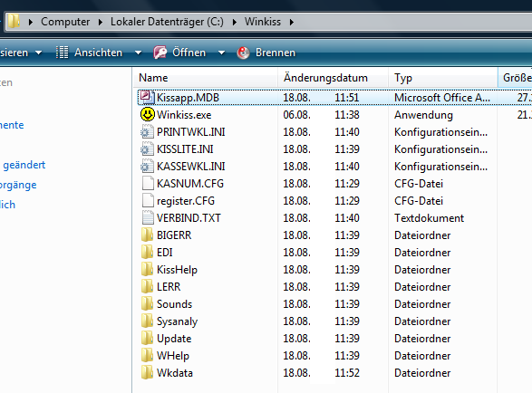Open the Organisieren dropdown arrow
The height and width of the screenshot is (393, 532).
[39, 53]
